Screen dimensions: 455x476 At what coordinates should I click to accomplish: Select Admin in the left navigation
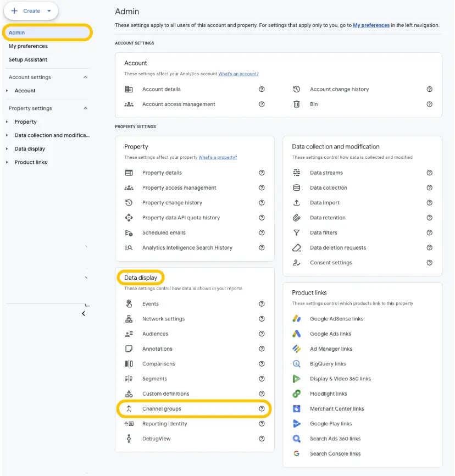point(47,32)
